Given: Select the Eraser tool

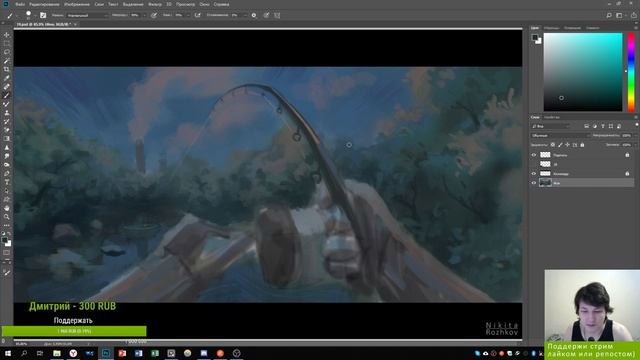Looking at the screenshot, I should pos(7,130).
